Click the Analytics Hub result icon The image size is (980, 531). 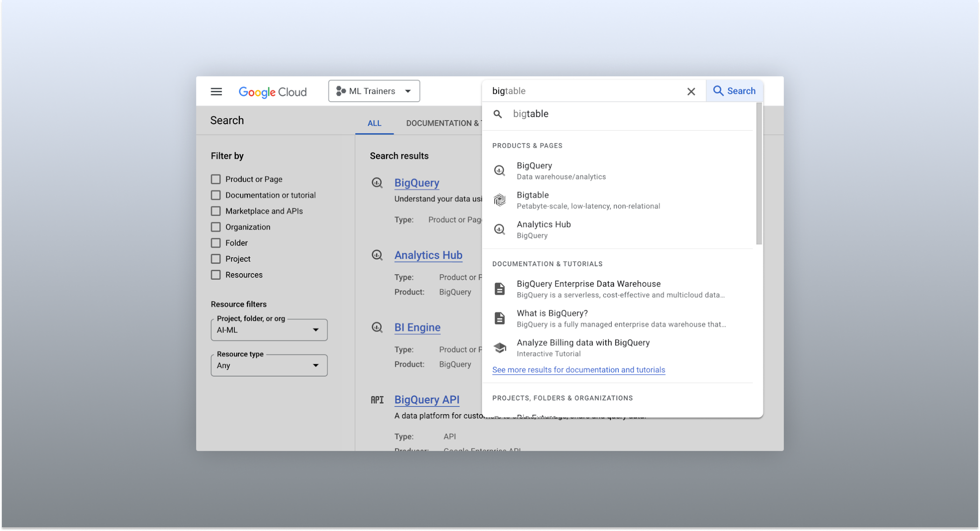(377, 255)
